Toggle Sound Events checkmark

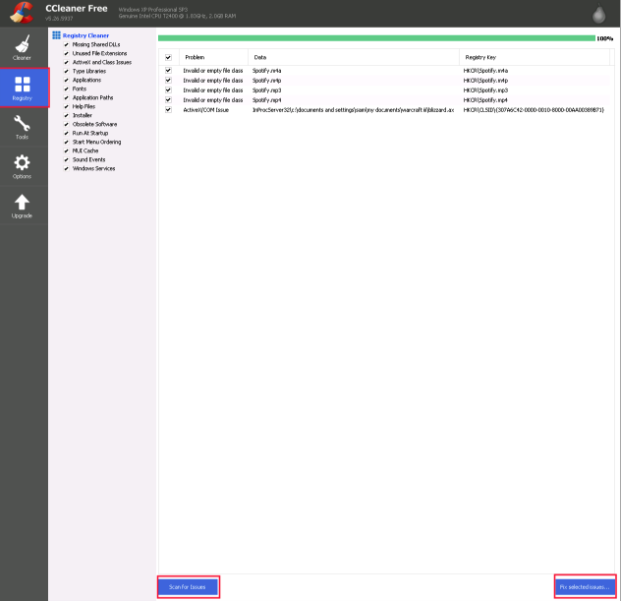[x=66, y=159]
